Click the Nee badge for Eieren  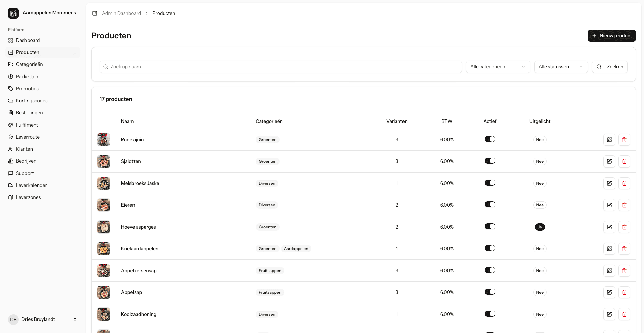point(540,205)
